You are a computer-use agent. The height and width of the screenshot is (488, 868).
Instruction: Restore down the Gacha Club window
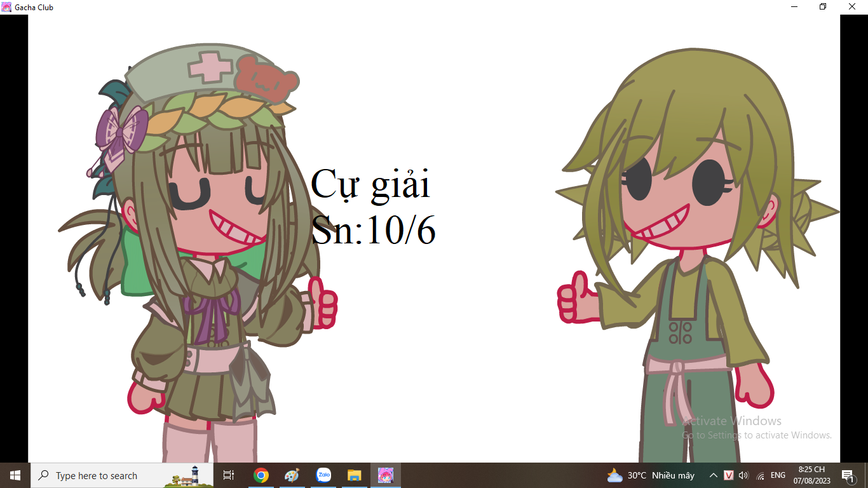(823, 7)
